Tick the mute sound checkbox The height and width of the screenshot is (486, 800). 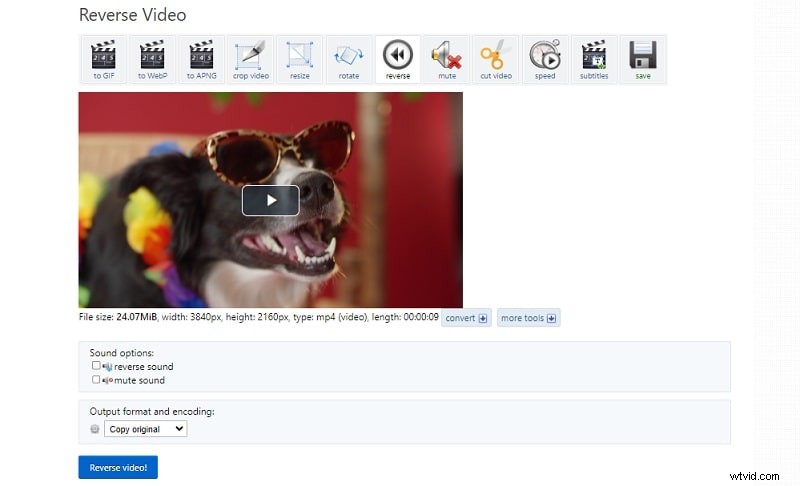click(x=96, y=380)
